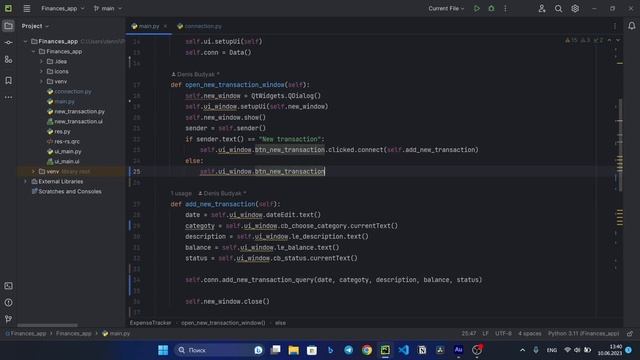Image resolution: width=640 pixels, height=360 pixels.
Task: Click open_new_transaction_window() breadcrumb
Action: coord(223,323)
